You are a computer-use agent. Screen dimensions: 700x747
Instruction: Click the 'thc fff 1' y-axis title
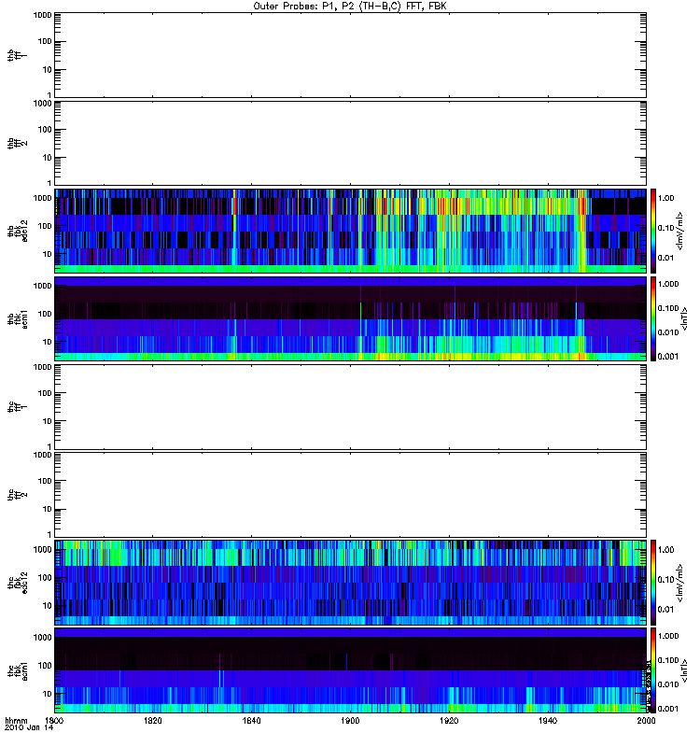click(18, 407)
